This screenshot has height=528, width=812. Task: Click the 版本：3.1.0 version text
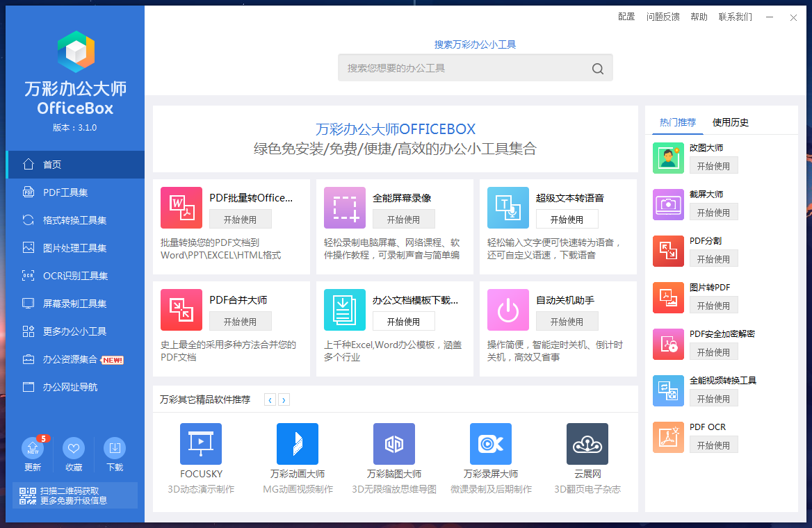75,127
